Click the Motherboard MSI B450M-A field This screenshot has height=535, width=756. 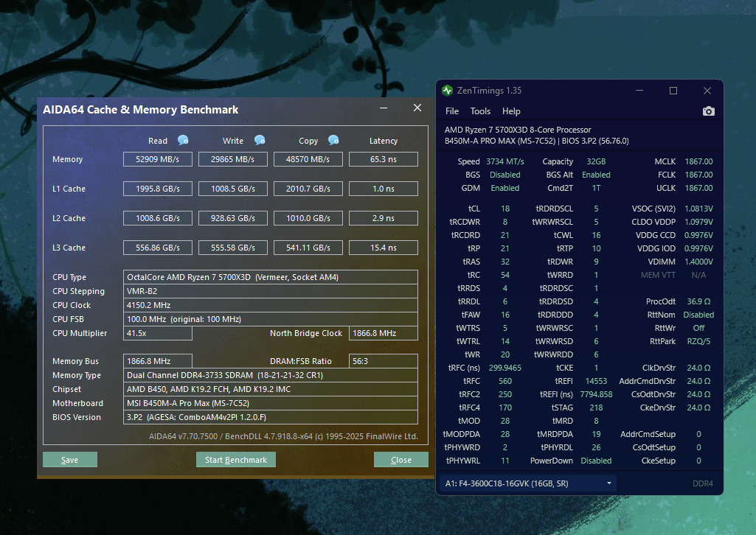[x=271, y=403]
